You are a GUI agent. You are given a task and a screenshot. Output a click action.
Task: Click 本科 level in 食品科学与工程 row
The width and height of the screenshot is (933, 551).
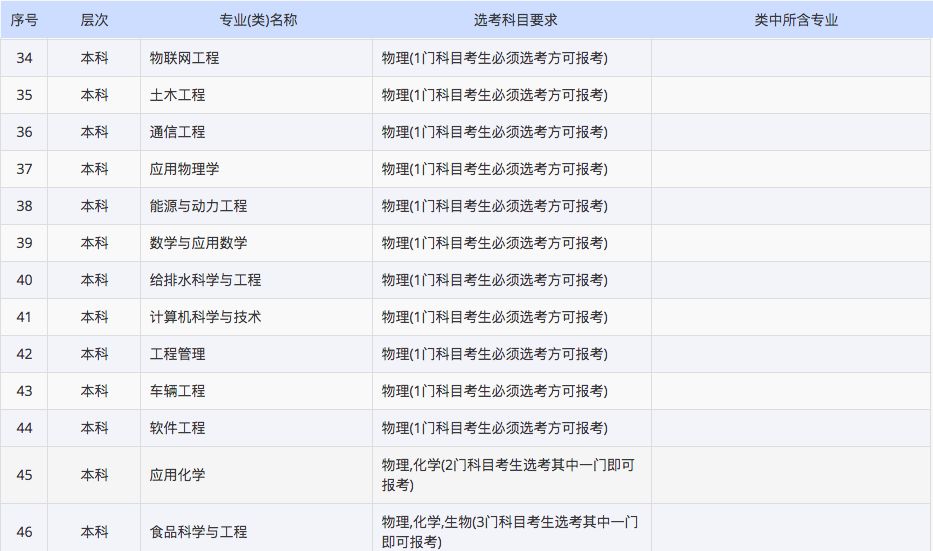coord(94,532)
